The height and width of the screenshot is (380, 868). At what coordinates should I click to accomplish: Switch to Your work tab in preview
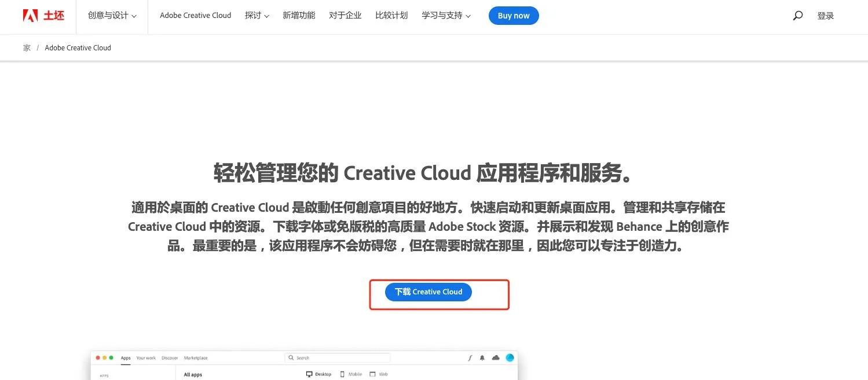[x=146, y=358]
